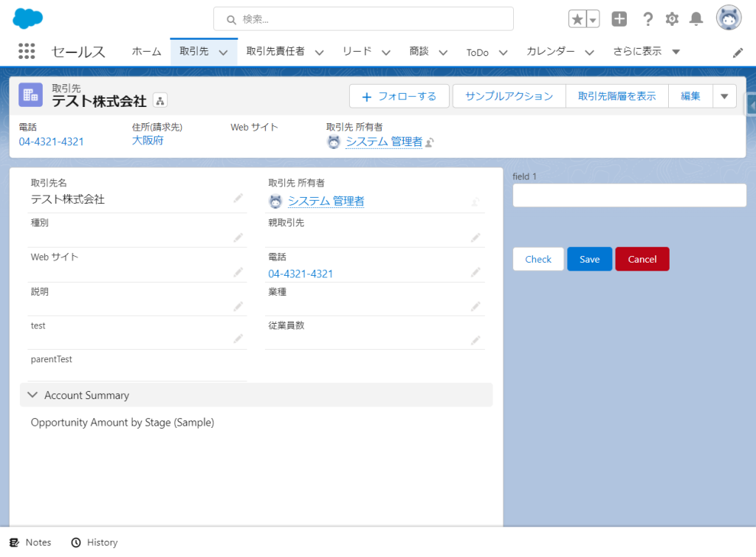Expand the ToDo tab chevron
This screenshot has height=557, width=756.
coord(503,52)
